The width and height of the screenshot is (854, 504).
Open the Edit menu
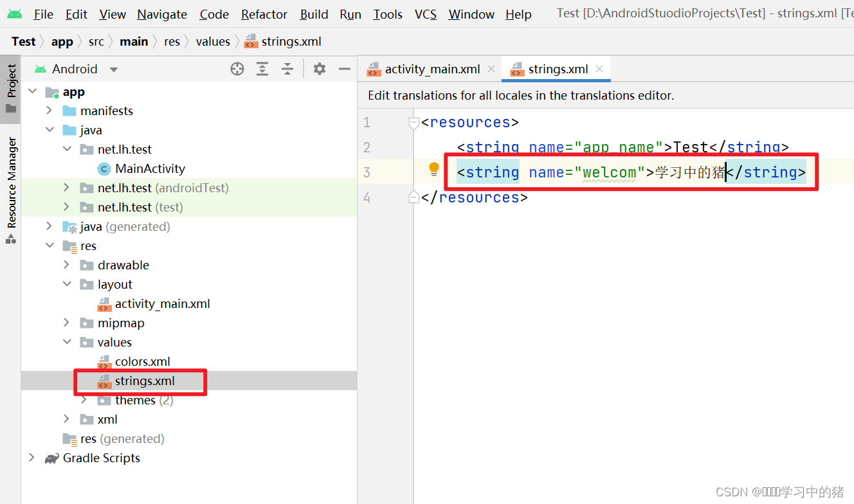[x=77, y=14]
